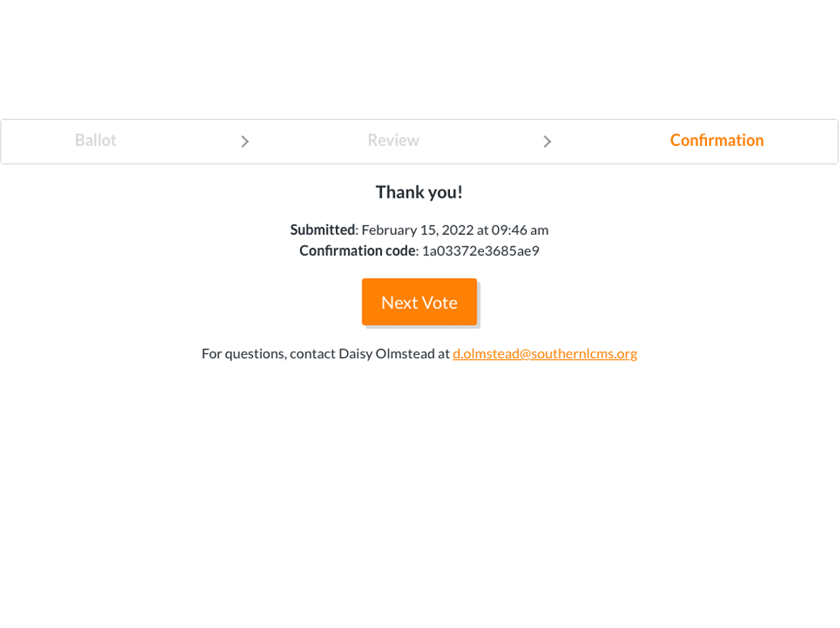Image resolution: width=840 pixels, height=628 pixels.
Task: Open the d.olmstead@southernlcms.org email link
Action: tap(545, 353)
